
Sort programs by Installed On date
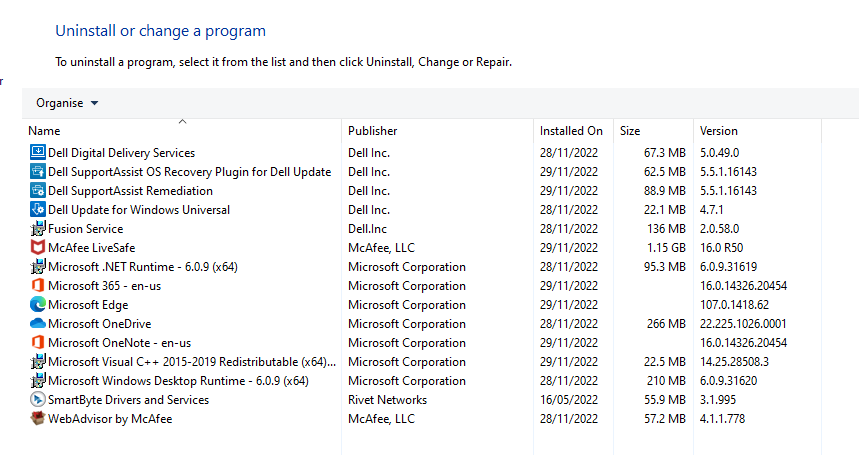(x=571, y=131)
